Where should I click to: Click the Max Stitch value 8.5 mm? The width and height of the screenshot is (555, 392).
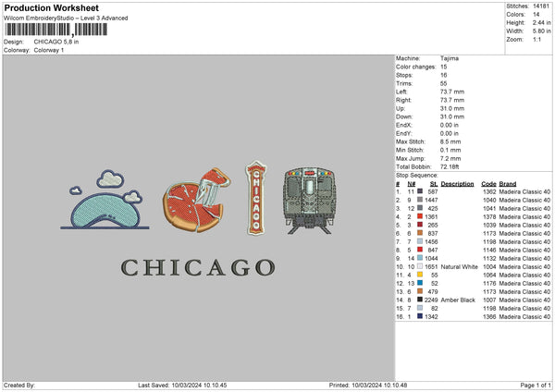[450, 141]
